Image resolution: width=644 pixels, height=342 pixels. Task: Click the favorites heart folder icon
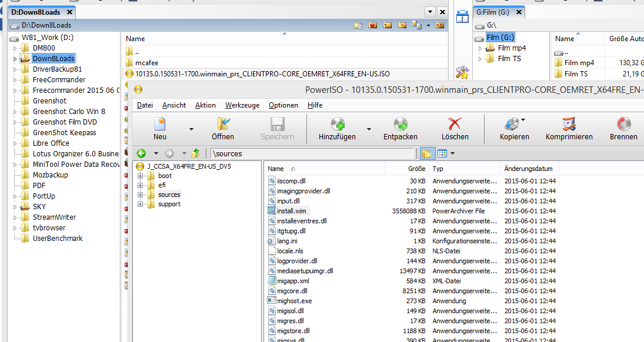click(x=372, y=25)
